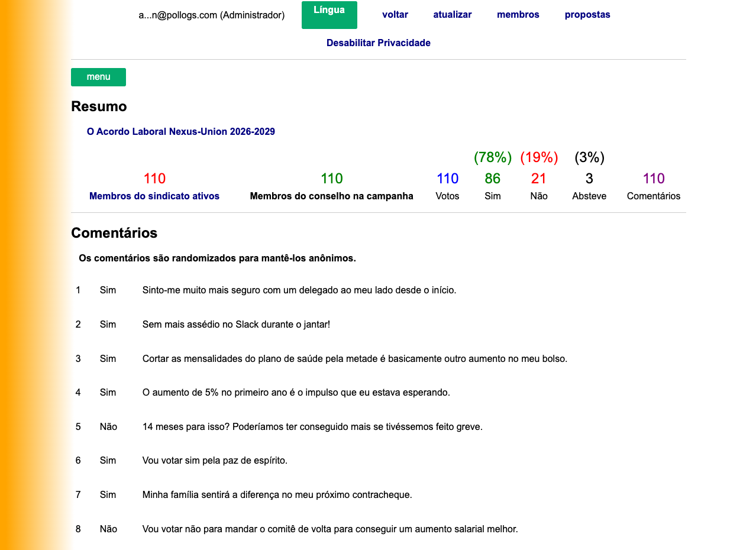Click the voltar navigation link
756x550 pixels.
[395, 14]
